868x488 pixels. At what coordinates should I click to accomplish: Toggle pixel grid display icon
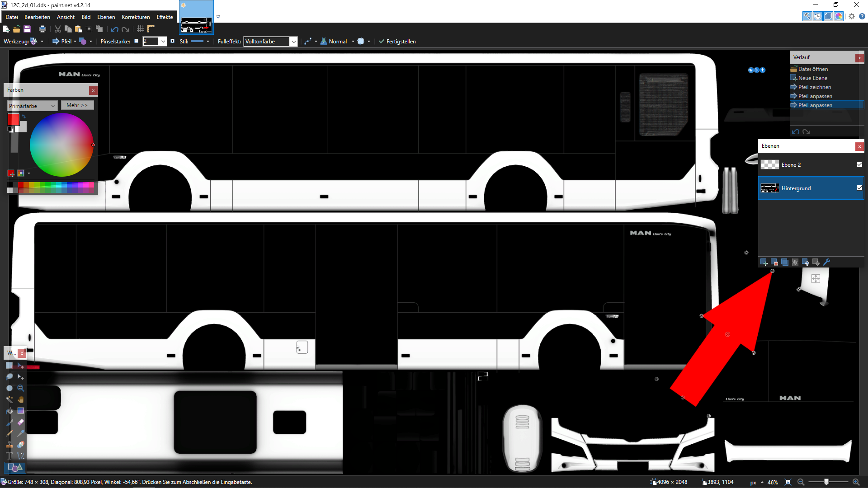pyautogui.click(x=140, y=29)
